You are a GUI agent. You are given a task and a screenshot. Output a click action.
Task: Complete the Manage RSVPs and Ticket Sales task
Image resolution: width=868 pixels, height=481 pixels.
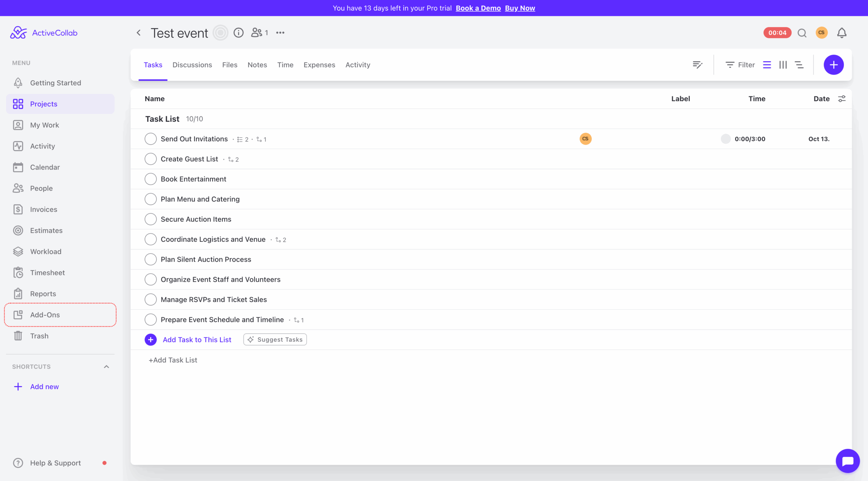click(151, 299)
